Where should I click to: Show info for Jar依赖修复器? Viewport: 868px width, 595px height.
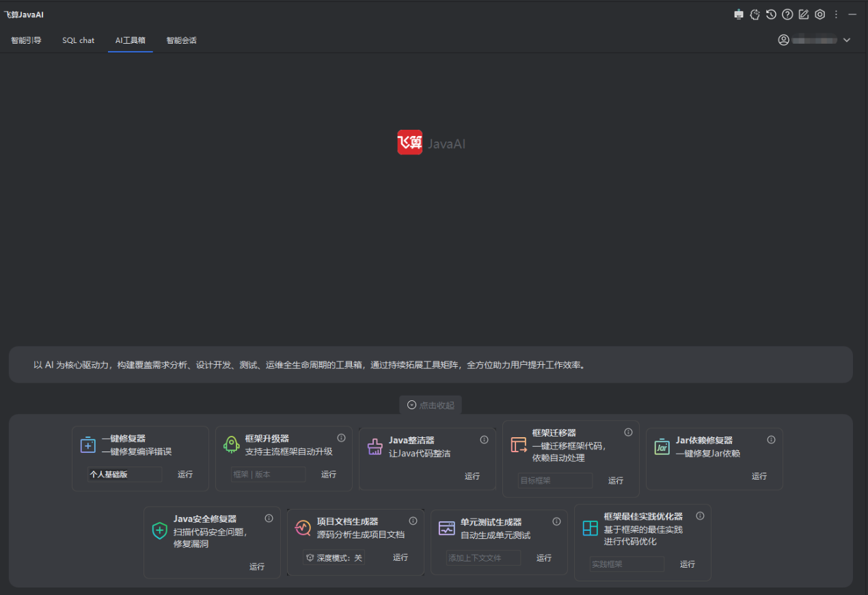[x=771, y=440]
